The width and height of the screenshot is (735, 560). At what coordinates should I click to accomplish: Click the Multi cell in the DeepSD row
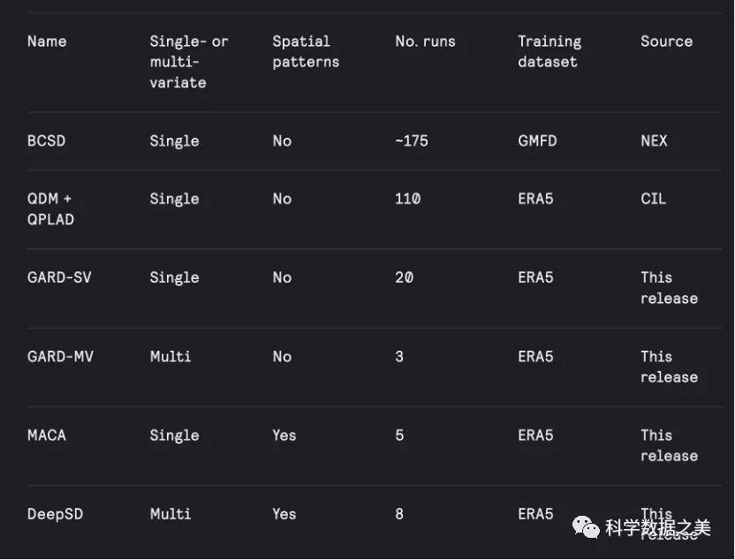170,514
